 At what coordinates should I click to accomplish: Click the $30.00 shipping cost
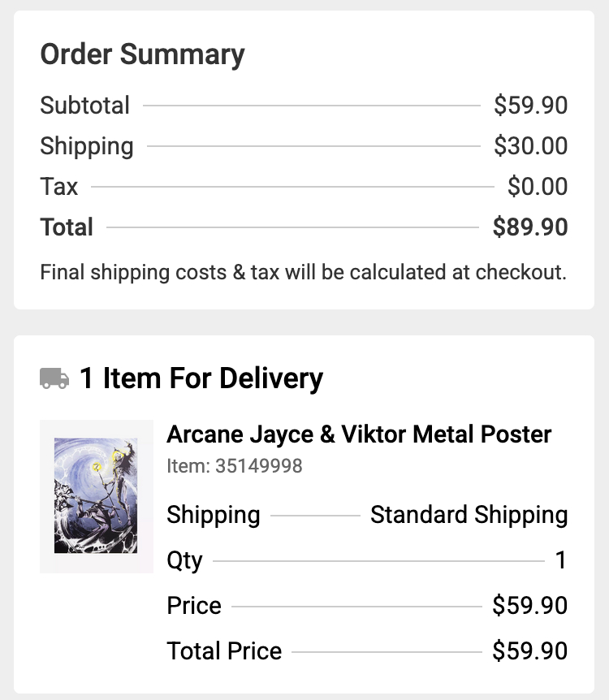(x=530, y=146)
